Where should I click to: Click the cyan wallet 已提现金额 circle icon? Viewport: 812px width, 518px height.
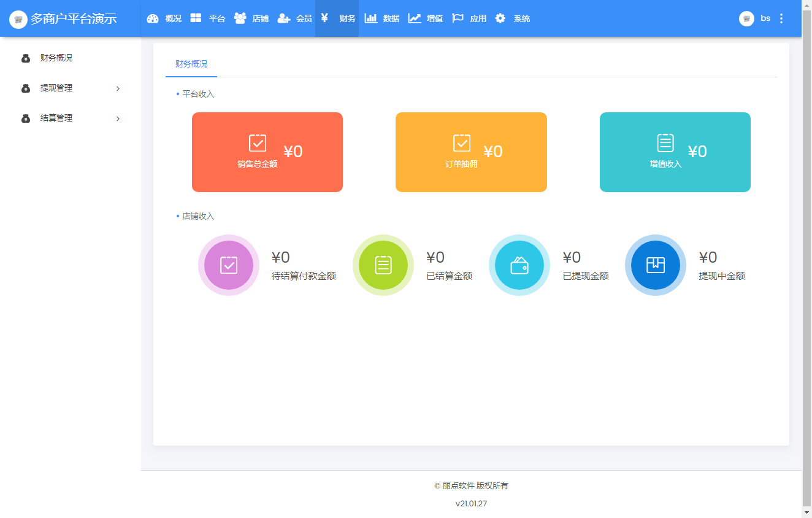[519, 265]
